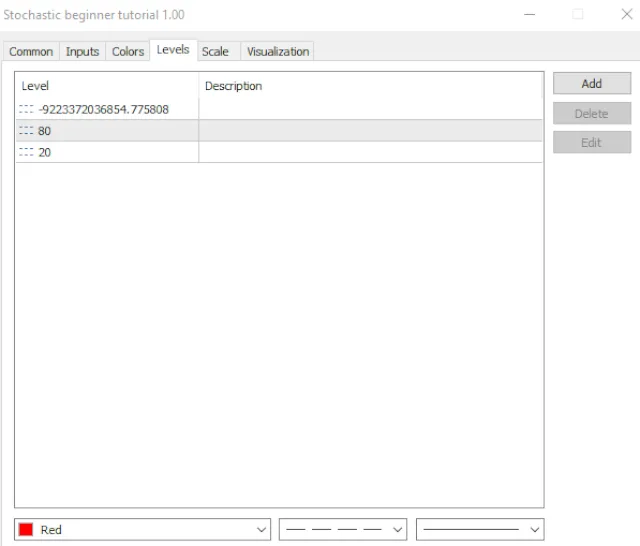The height and width of the screenshot is (546, 640).
Task: Click the Delete button
Action: pos(591,114)
